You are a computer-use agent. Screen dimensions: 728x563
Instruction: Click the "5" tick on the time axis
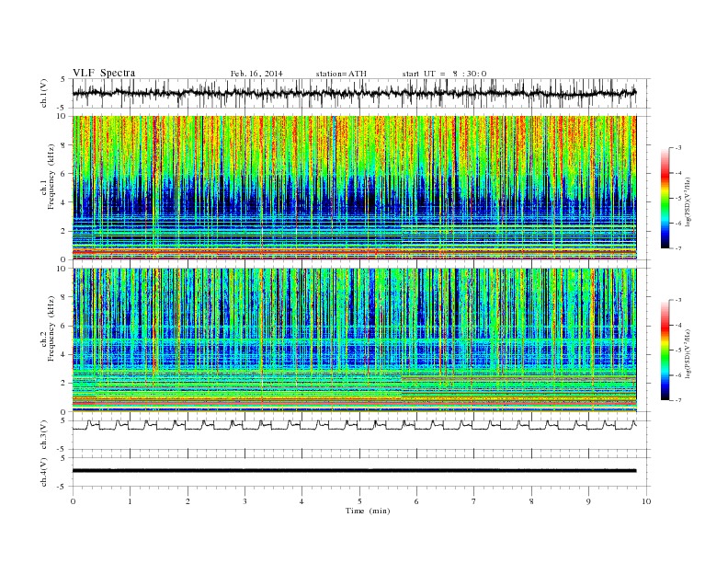[x=359, y=501]
